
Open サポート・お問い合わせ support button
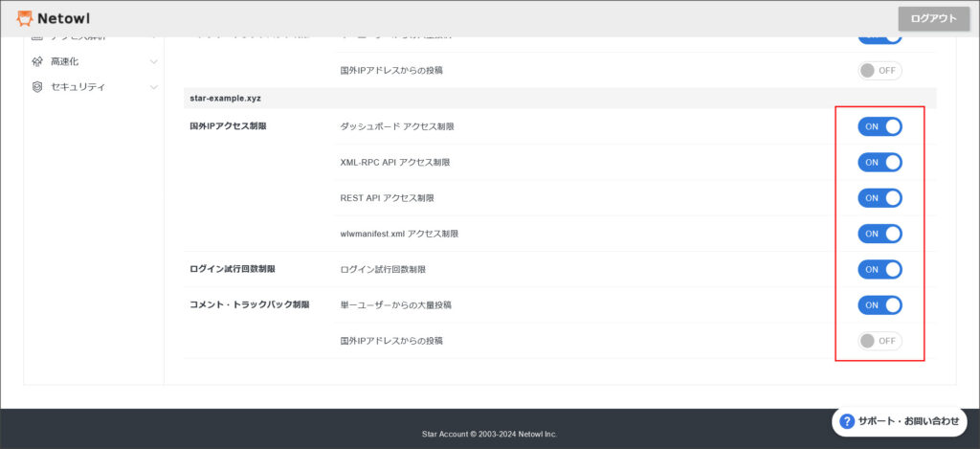(900, 421)
